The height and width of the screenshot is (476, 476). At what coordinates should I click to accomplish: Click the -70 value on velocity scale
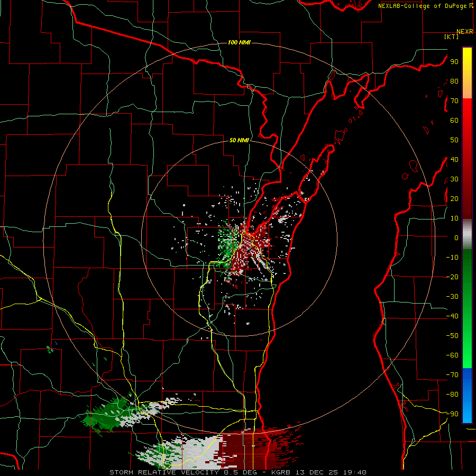click(x=452, y=375)
